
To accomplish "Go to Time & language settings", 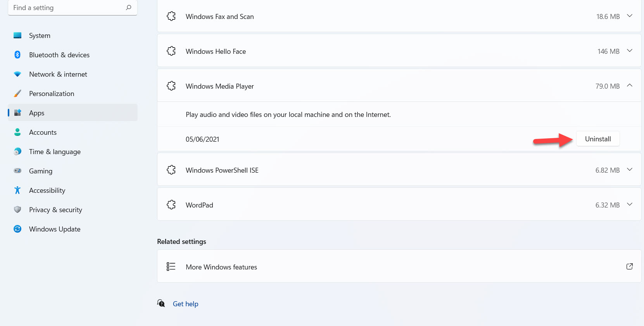I will click(x=55, y=152).
